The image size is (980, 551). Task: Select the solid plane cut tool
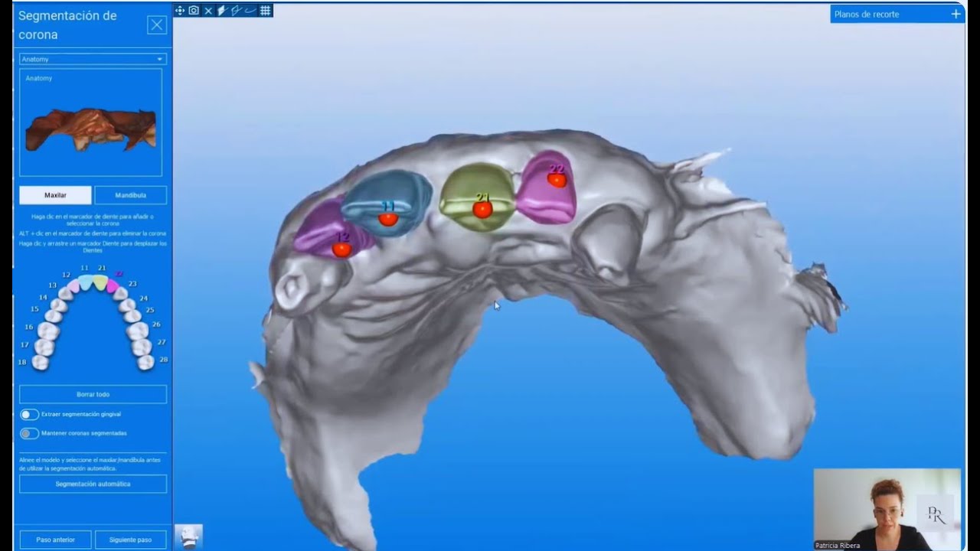click(x=222, y=11)
